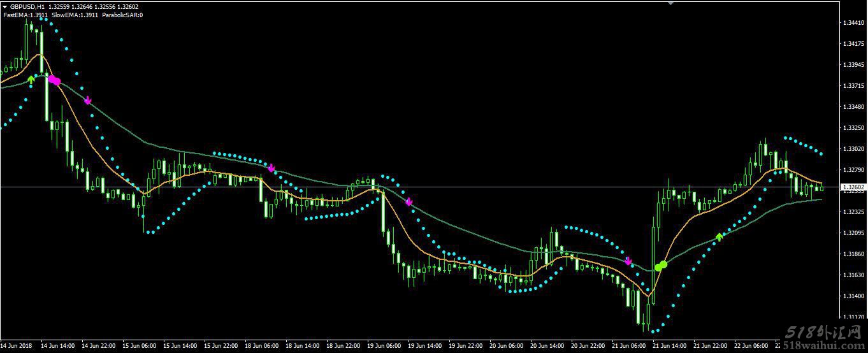Click the current price label 1.32602
Viewport: 868px width, 353px height.
pos(852,187)
